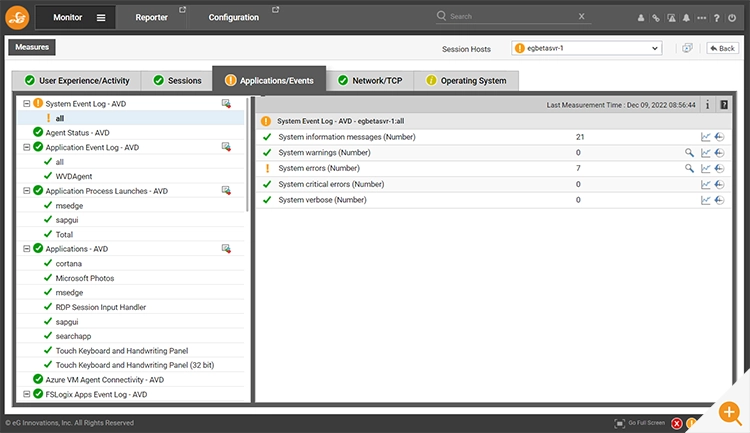Image resolution: width=750 pixels, height=433 pixels.
Task: Open Reporter in new window icon
Action: (182, 10)
